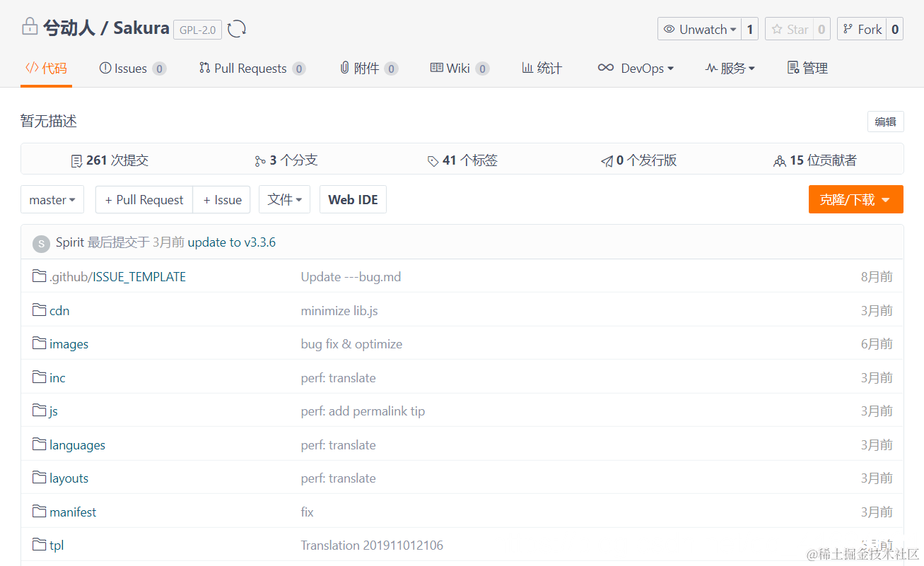Click the fork count 0
This screenshot has height=566, width=924.
click(894, 29)
